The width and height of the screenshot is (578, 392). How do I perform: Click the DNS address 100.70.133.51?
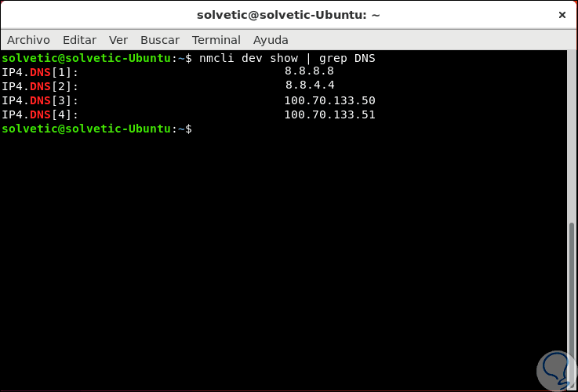point(329,114)
